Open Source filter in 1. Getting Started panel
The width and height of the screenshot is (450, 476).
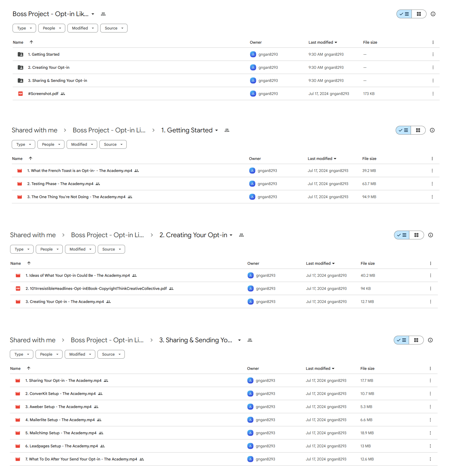[113, 144]
